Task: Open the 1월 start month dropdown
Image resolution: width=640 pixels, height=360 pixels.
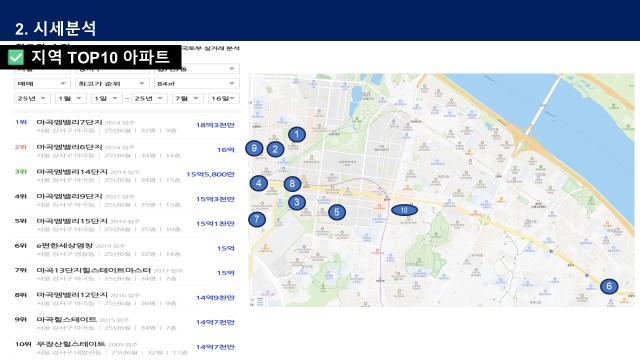Action: point(71,98)
